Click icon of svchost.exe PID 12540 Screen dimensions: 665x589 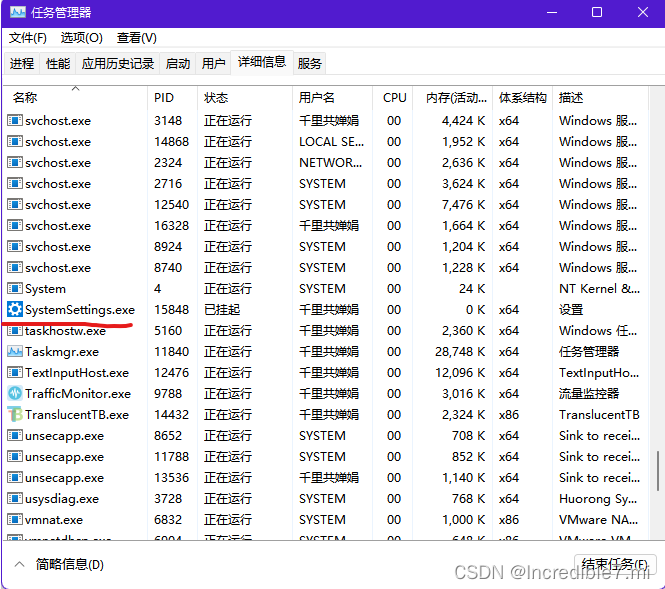(15, 205)
